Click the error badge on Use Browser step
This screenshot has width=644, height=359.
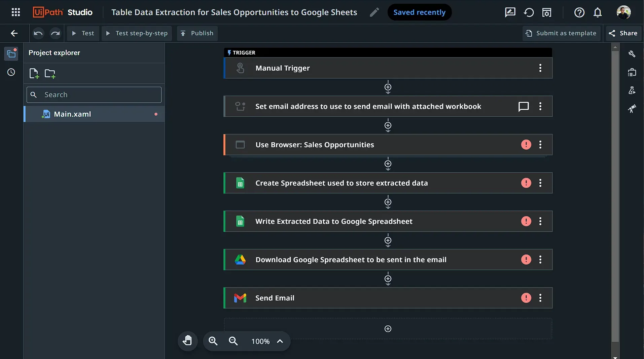pos(526,145)
